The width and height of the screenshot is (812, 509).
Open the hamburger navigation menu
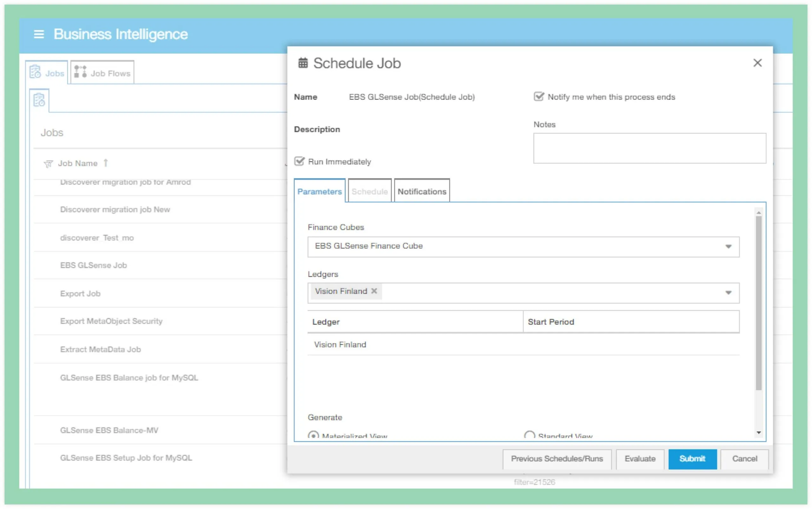[39, 34]
